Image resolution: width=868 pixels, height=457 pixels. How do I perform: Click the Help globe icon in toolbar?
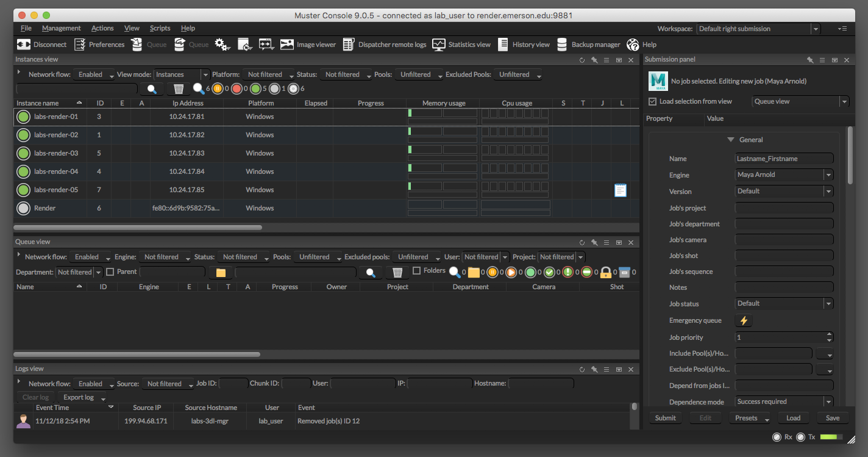(633, 45)
